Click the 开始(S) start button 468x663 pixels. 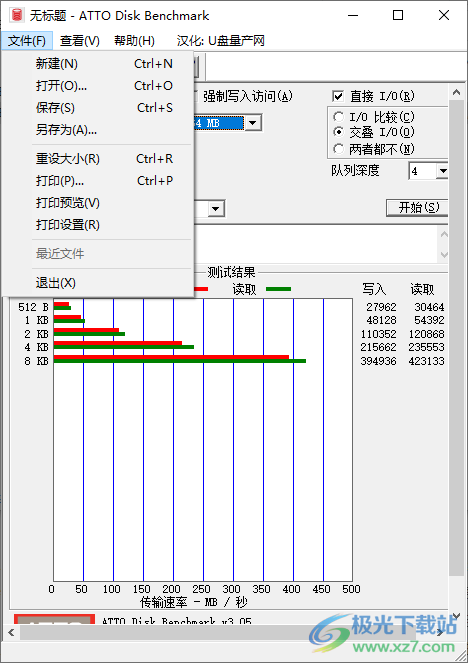418,208
